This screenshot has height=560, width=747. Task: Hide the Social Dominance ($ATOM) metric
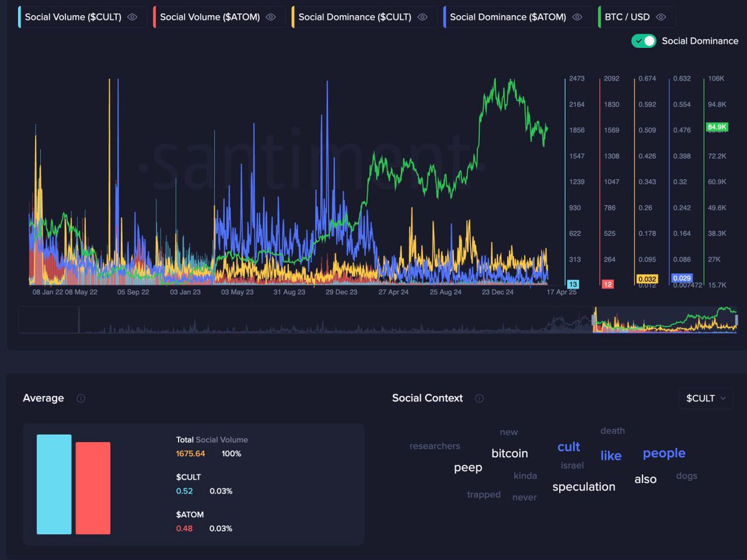(x=577, y=17)
